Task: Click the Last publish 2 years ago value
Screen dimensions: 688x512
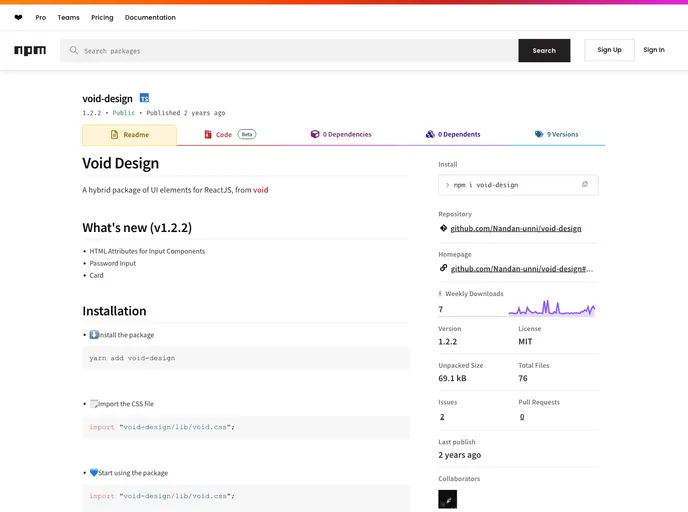Action: [459, 455]
